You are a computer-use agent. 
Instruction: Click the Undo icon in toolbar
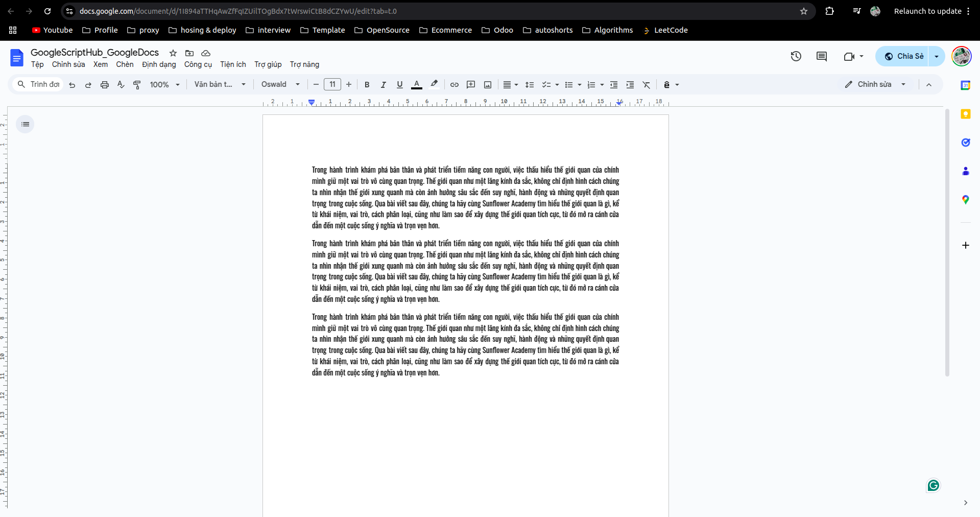72,85
